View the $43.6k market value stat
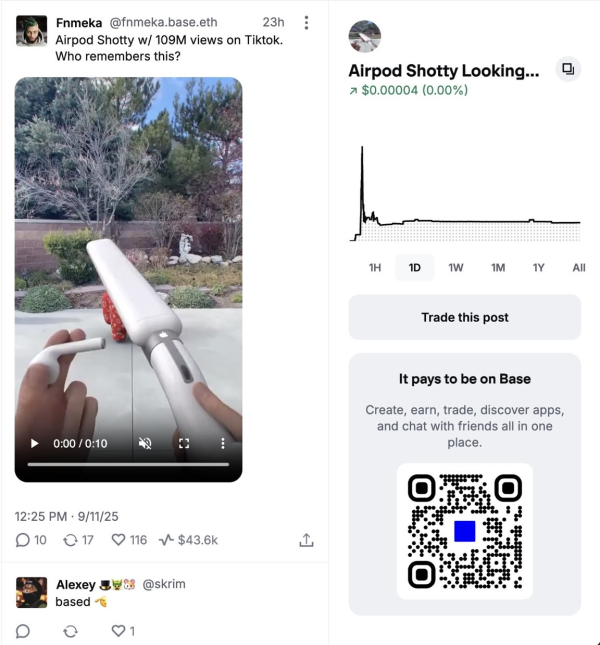The height and width of the screenshot is (645, 600). click(x=188, y=540)
